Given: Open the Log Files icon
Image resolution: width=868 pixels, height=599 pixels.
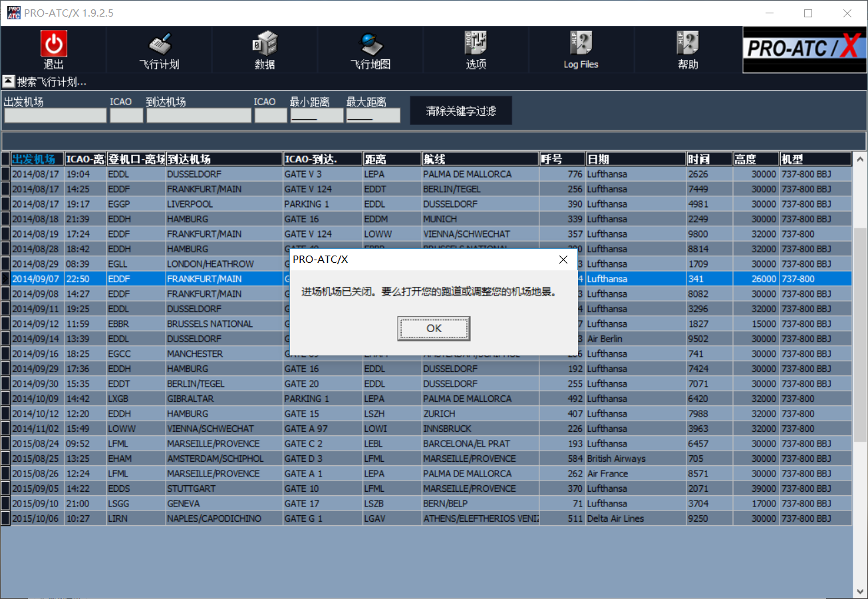Looking at the screenshot, I should click(x=581, y=44).
